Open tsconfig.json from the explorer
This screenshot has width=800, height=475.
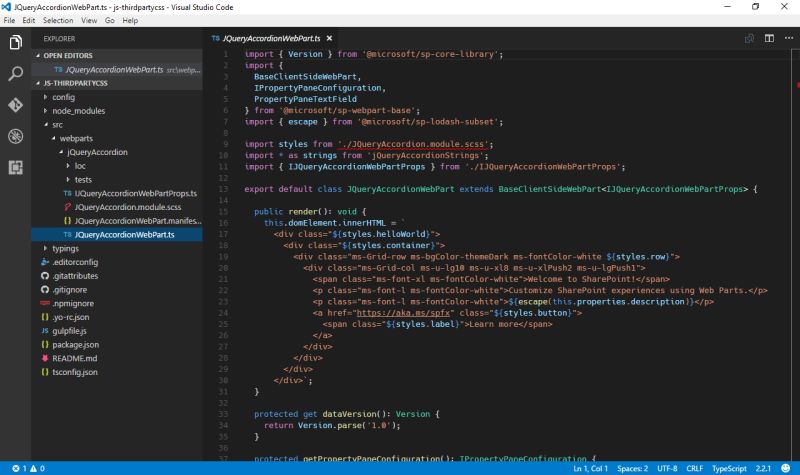(x=117, y=372)
